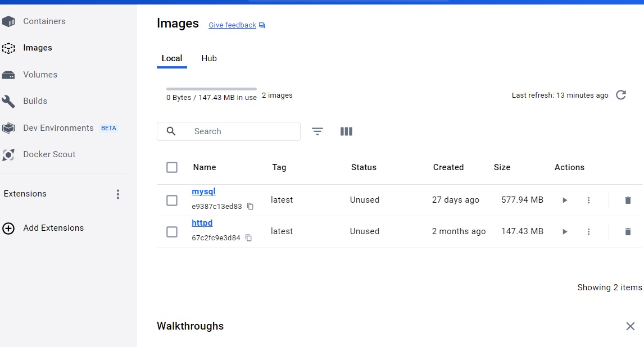644x347 pixels.
Task: Click the disk usage progress bar
Action: click(x=211, y=89)
